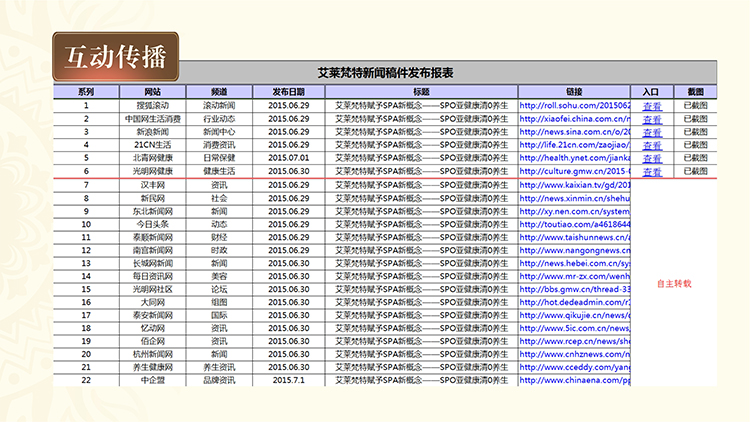The image size is (750, 422).
Task: Open the www.kaixian.tv link
Action: coord(575,185)
